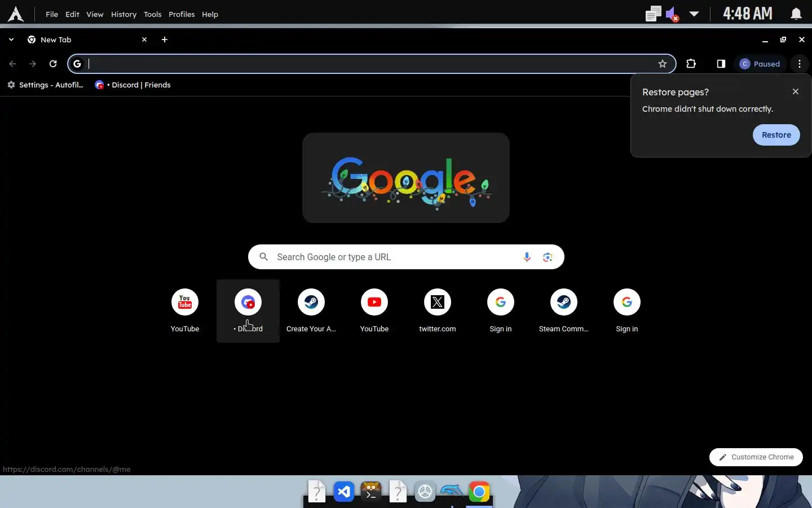Open the Help menu
The width and height of the screenshot is (812, 508).
tap(210, 14)
